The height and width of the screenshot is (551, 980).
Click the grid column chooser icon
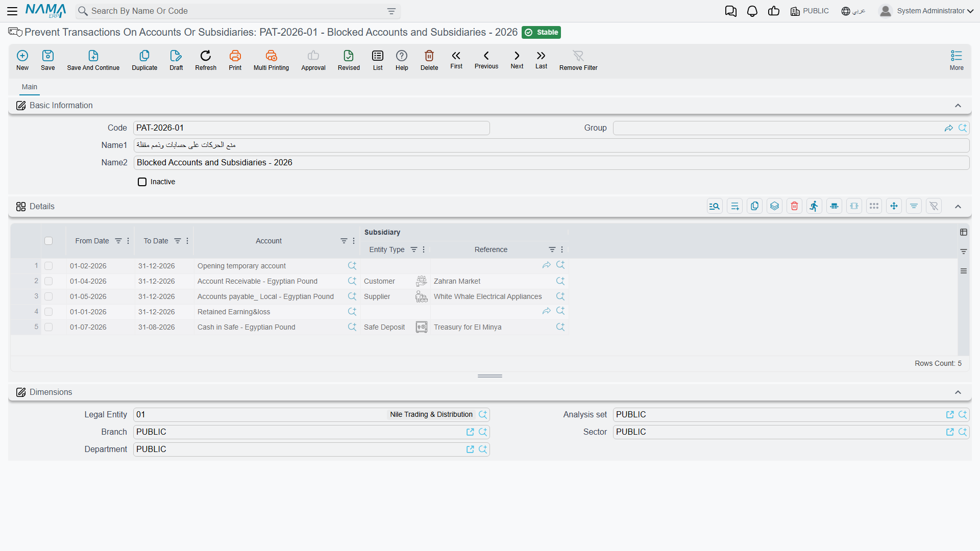[964, 232]
